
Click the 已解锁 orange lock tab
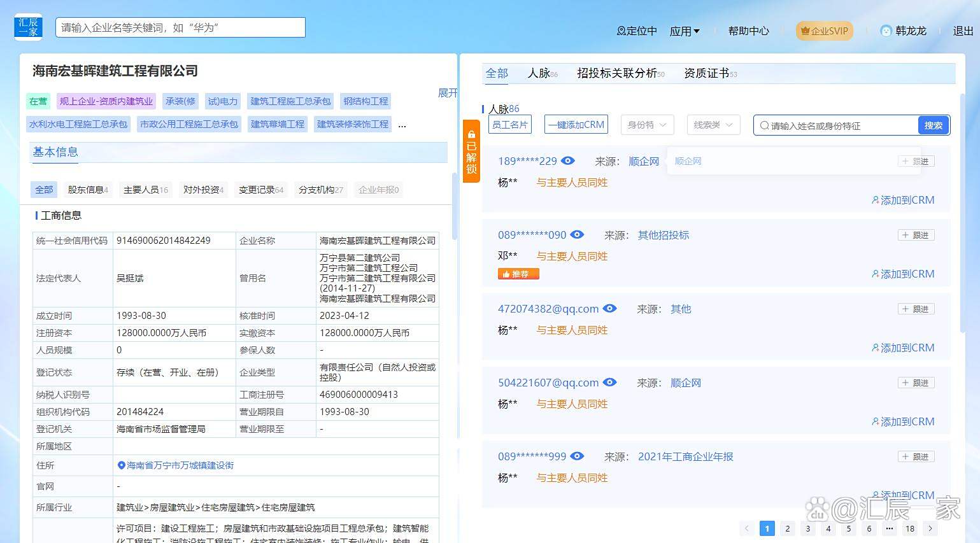click(x=471, y=152)
